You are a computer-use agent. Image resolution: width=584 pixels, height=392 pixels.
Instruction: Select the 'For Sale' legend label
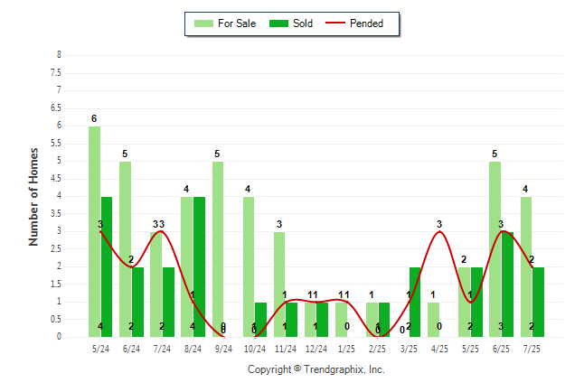pyautogui.click(x=237, y=23)
